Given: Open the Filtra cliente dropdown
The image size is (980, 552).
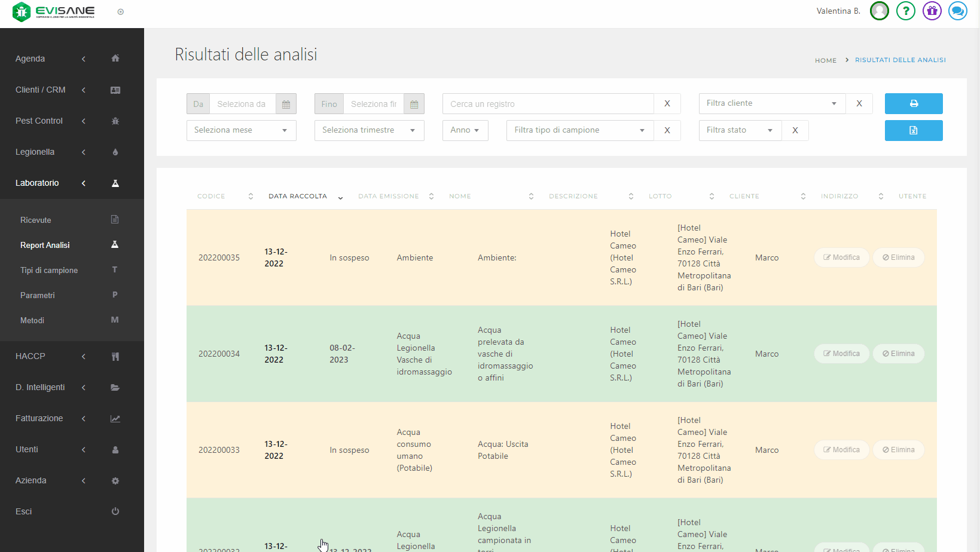Looking at the screenshot, I should coord(771,103).
